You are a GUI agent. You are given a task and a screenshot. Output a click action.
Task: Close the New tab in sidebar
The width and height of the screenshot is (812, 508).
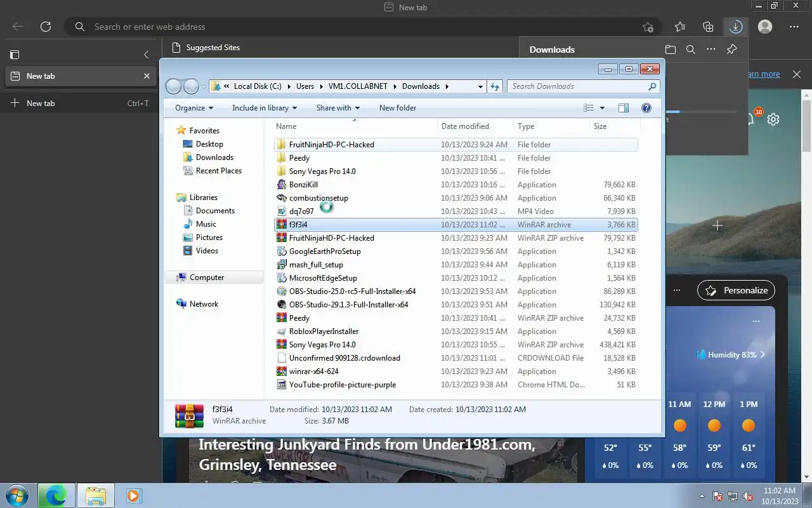tap(147, 76)
